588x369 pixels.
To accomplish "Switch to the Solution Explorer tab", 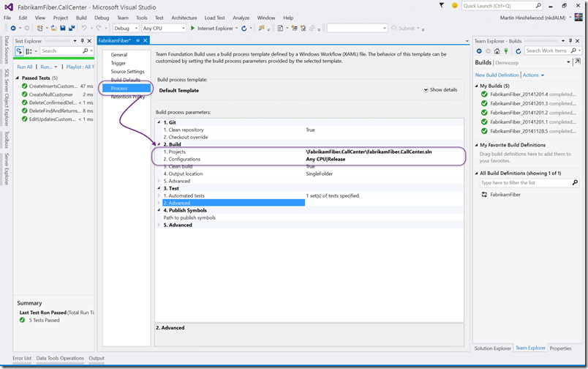I will coord(492,348).
